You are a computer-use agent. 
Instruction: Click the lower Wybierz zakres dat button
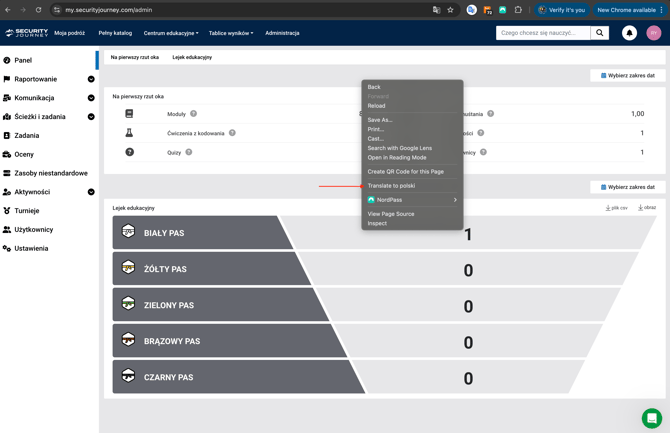pos(628,187)
